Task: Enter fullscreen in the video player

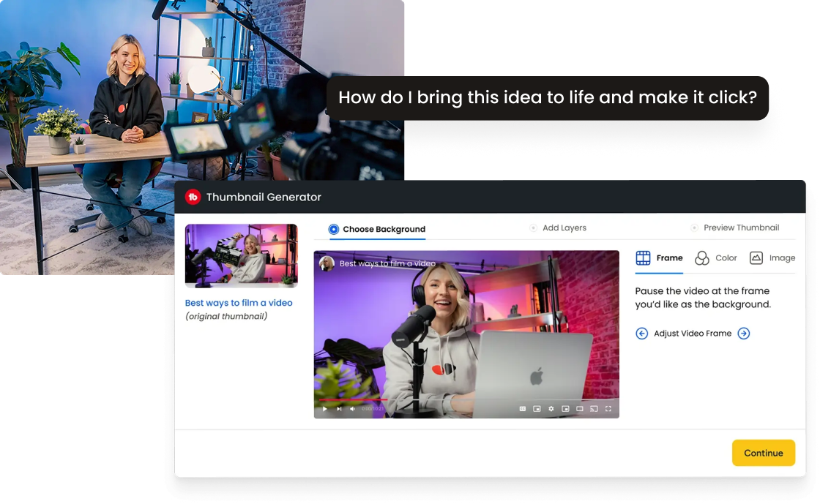Action: pyautogui.click(x=608, y=409)
